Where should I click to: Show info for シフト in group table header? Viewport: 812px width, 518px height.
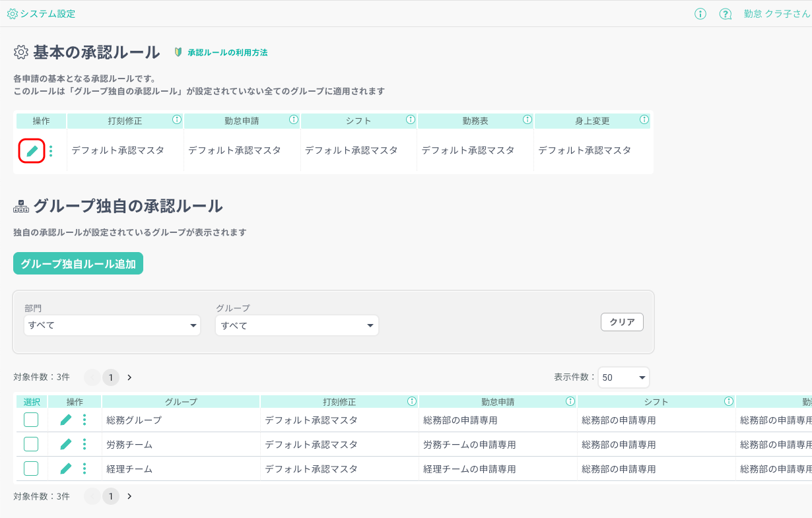(729, 401)
